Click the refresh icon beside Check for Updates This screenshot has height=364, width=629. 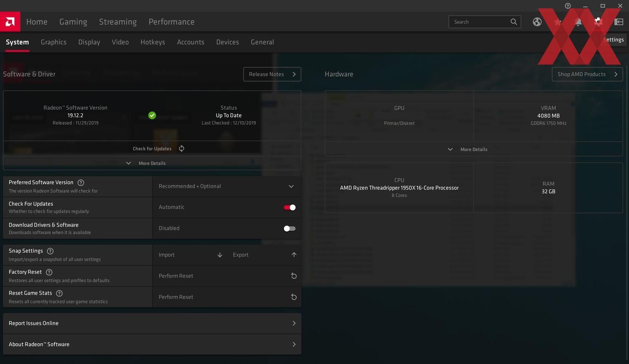click(182, 148)
